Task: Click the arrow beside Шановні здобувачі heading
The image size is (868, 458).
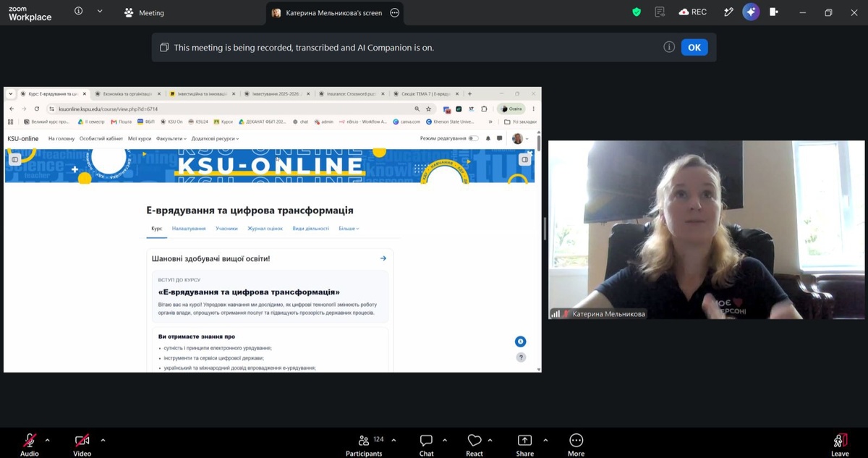Action: coord(383,258)
